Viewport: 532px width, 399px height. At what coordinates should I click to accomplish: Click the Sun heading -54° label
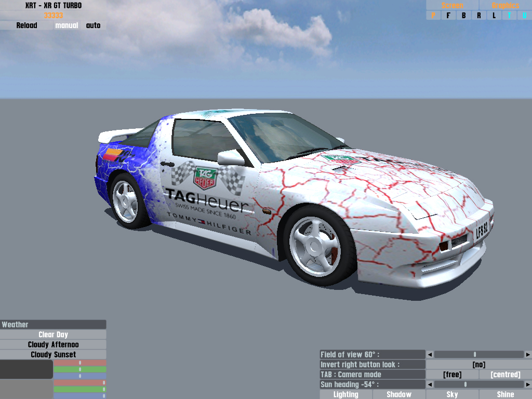373,384
